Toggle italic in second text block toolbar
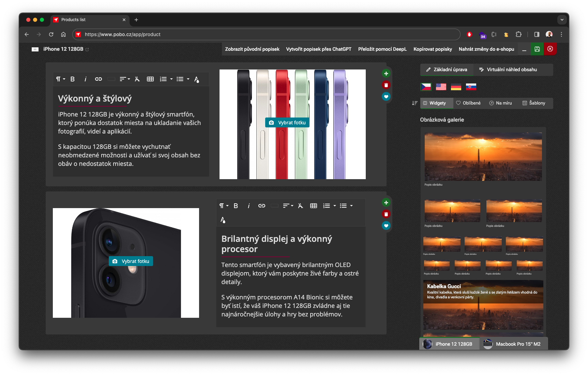 [x=248, y=206]
